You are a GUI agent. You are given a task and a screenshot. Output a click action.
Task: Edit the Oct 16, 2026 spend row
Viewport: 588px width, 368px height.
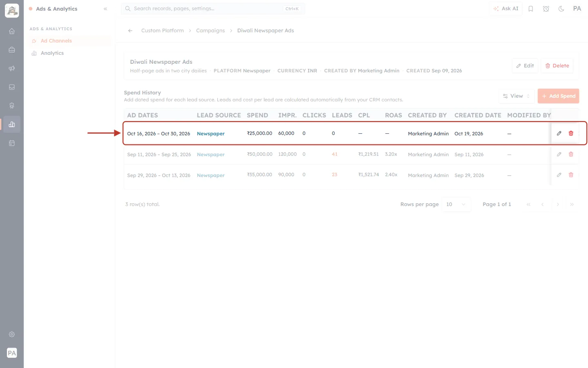[x=559, y=133]
